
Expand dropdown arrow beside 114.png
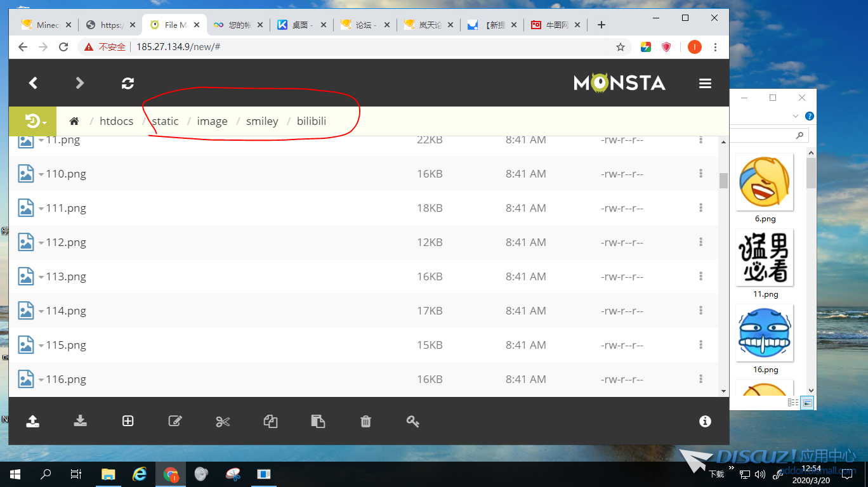(x=41, y=312)
